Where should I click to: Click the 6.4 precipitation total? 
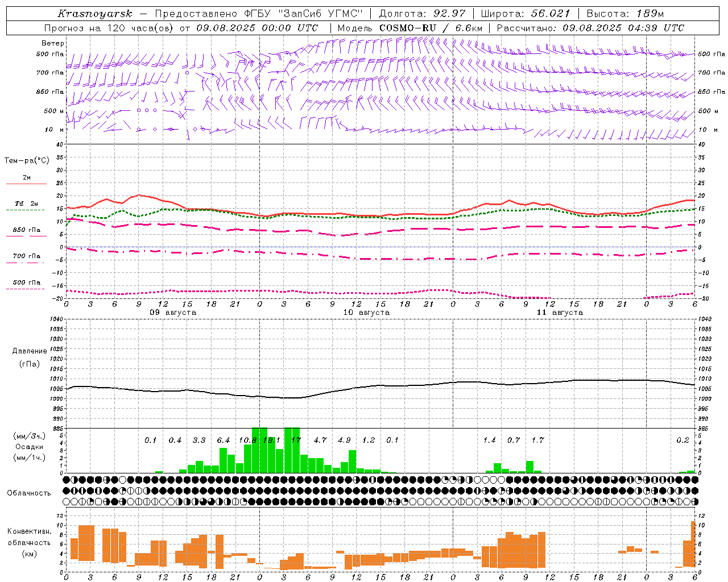tap(224, 440)
